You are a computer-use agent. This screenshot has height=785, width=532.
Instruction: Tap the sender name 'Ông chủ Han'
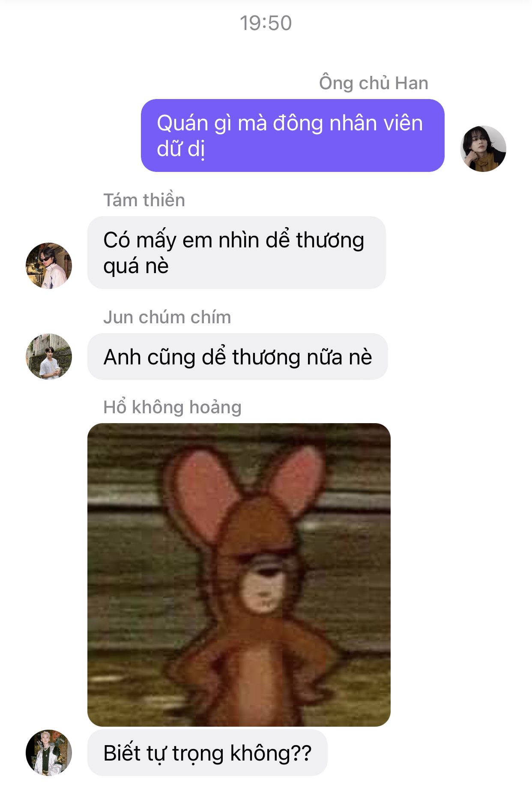[374, 83]
